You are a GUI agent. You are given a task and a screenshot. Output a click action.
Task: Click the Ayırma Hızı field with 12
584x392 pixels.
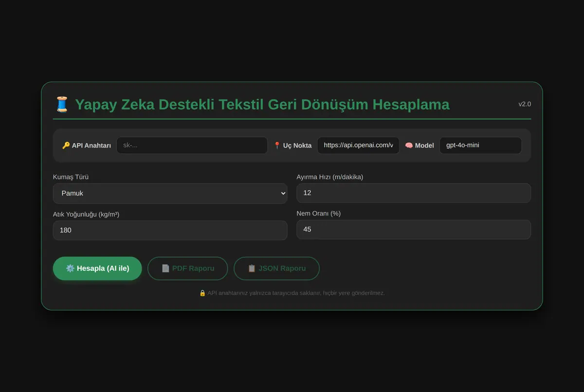tap(414, 193)
